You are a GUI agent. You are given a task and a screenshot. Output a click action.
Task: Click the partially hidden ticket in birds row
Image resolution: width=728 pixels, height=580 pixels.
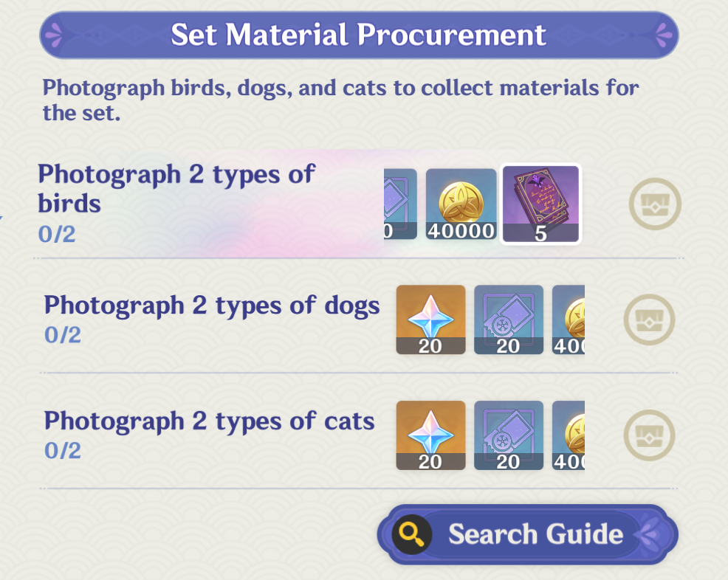coord(401,204)
